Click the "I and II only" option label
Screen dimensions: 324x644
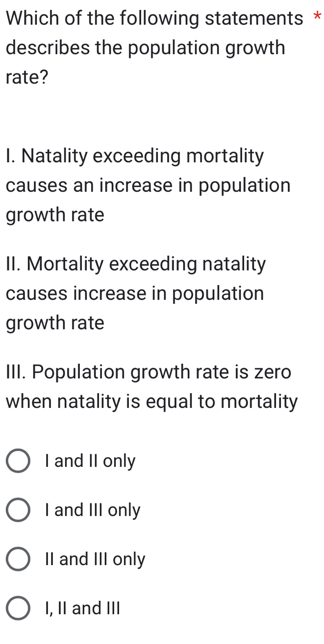[x=90, y=461]
